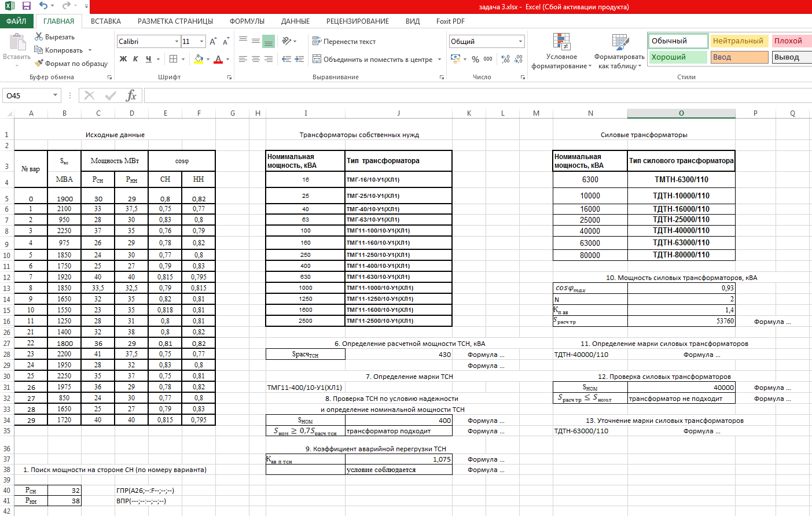Open merge options dropdown arrow

(440, 59)
